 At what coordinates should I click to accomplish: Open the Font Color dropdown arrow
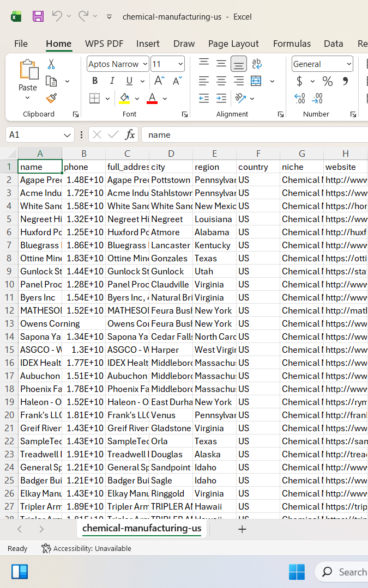[165, 99]
